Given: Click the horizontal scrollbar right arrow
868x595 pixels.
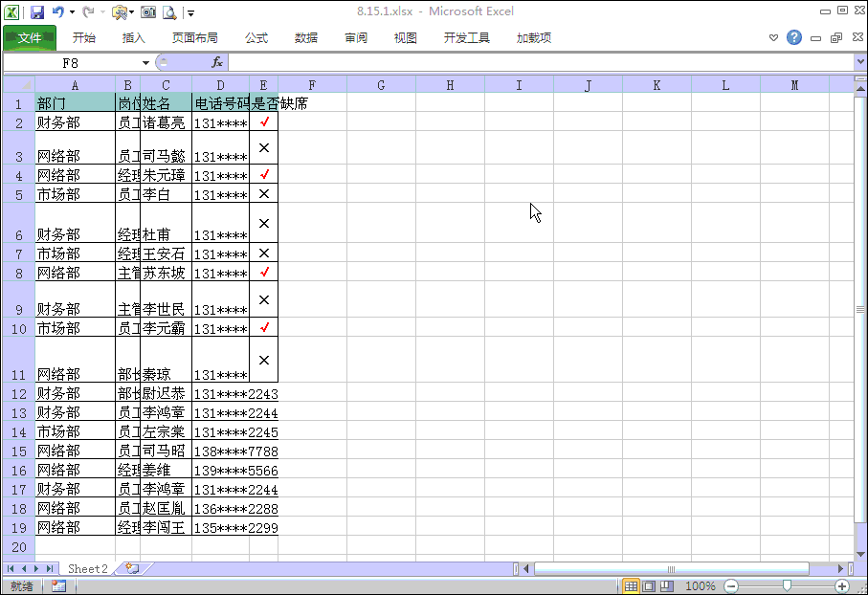Looking at the screenshot, I should click(840, 568).
